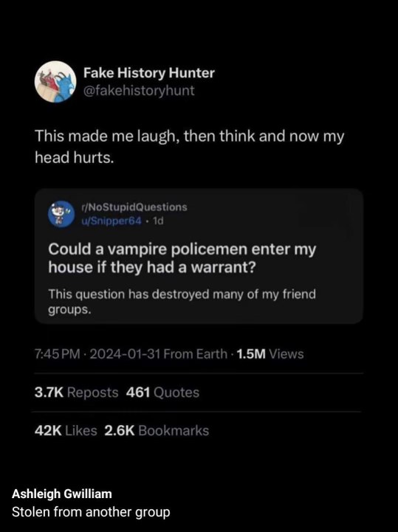Viewport: 398px width, 532px height.
Task: Open the Fake History Hunter display name
Action: coord(149,72)
